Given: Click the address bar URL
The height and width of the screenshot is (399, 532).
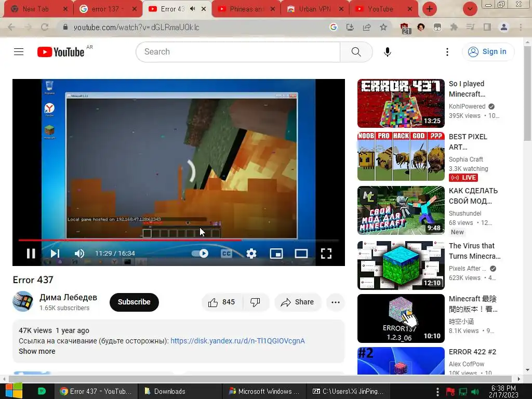Looking at the screenshot, I should click(x=137, y=27).
